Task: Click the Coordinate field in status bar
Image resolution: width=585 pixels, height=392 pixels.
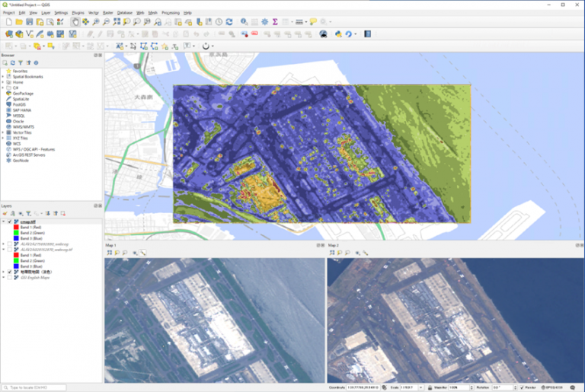Action: click(x=363, y=387)
